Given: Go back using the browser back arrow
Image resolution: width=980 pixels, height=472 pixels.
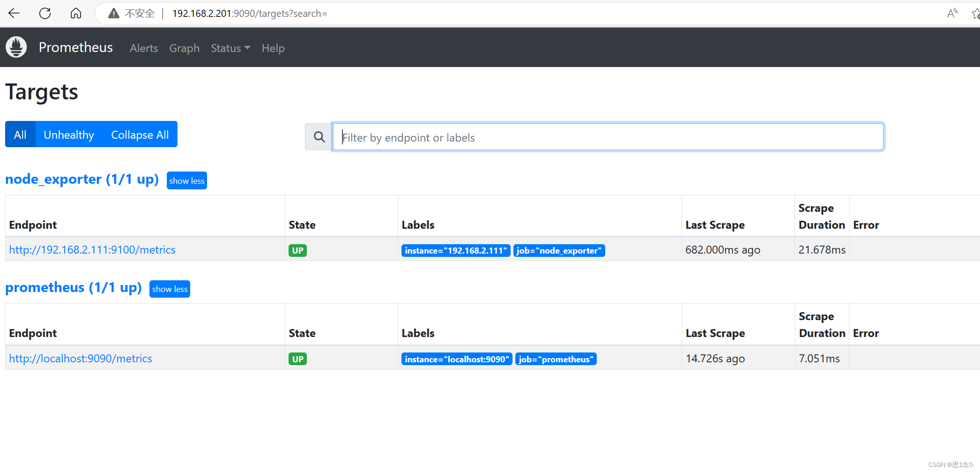Looking at the screenshot, I should (14, 13).
